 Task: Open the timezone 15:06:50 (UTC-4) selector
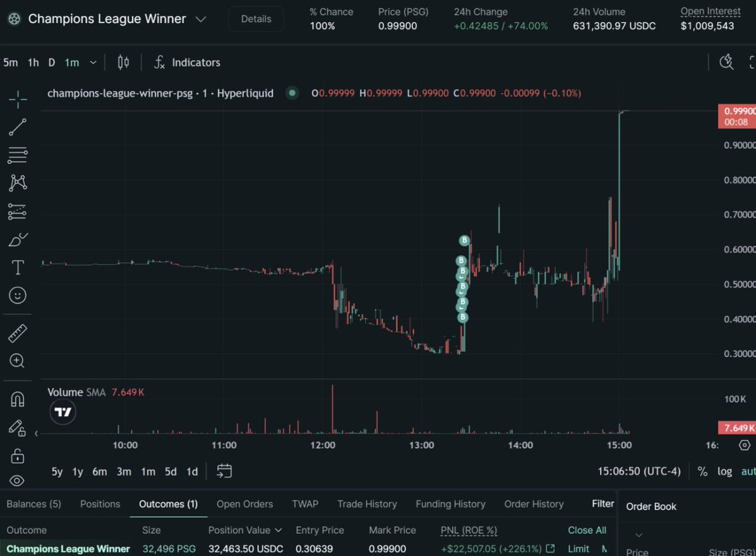click(639, 471)
